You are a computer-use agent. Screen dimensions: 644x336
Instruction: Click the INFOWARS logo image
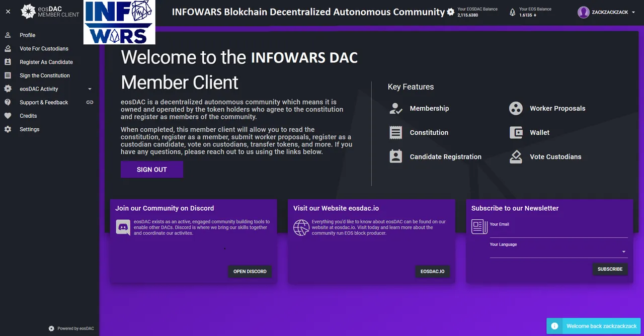(x=119, y=22)
